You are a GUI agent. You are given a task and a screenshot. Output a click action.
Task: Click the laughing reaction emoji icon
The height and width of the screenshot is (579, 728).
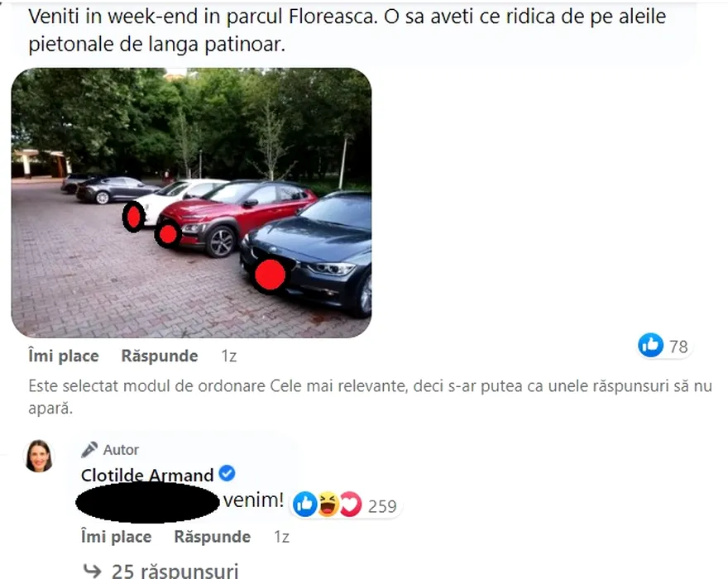click(328, 505)
